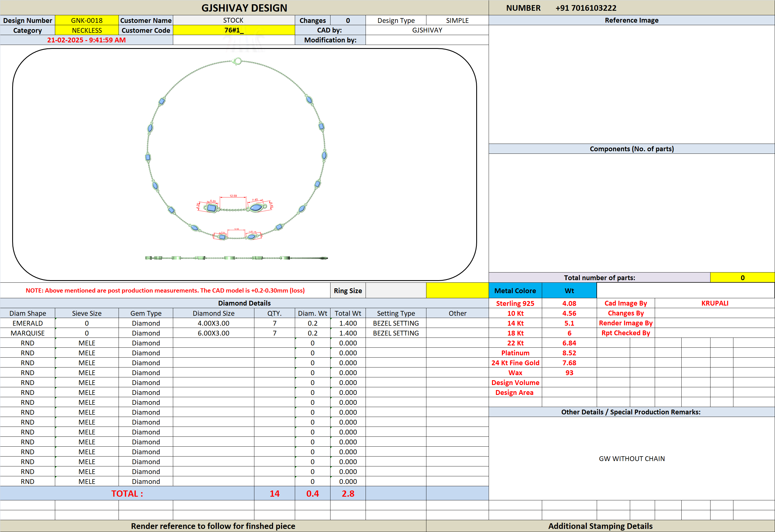Select the GNK-0018 design number cell
The height and width of the screenshot is (532, 775).
(x=87, y=20)
